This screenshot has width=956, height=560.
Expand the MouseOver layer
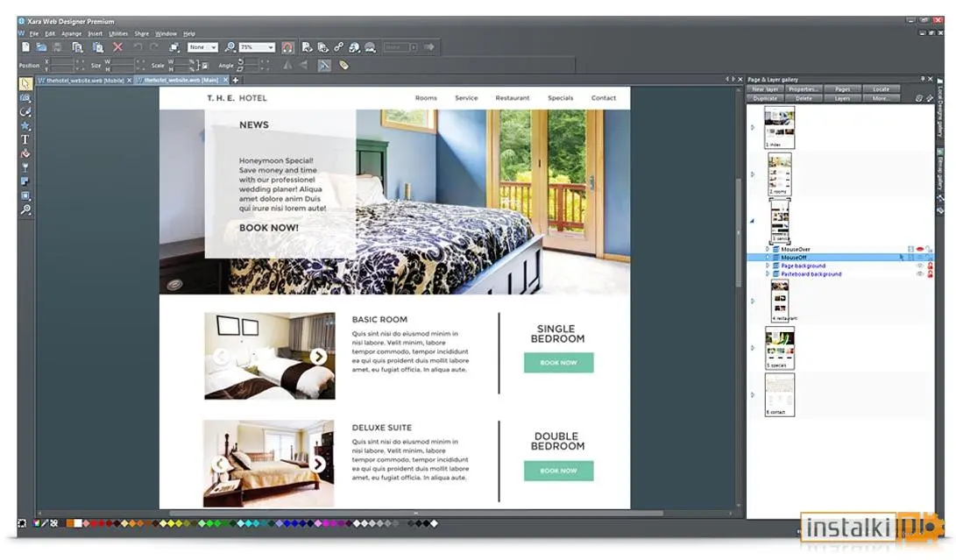768,249
